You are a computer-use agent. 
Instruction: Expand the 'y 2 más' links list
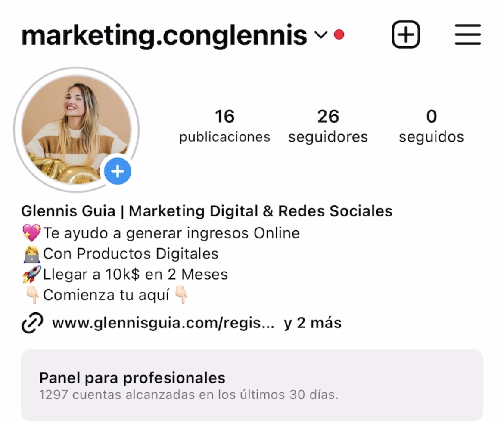313,323
